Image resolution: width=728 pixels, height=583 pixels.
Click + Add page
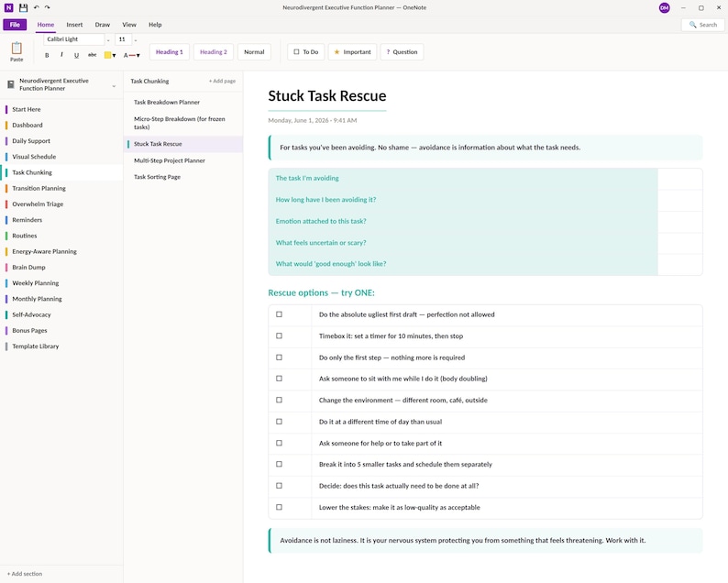(222, 81)
